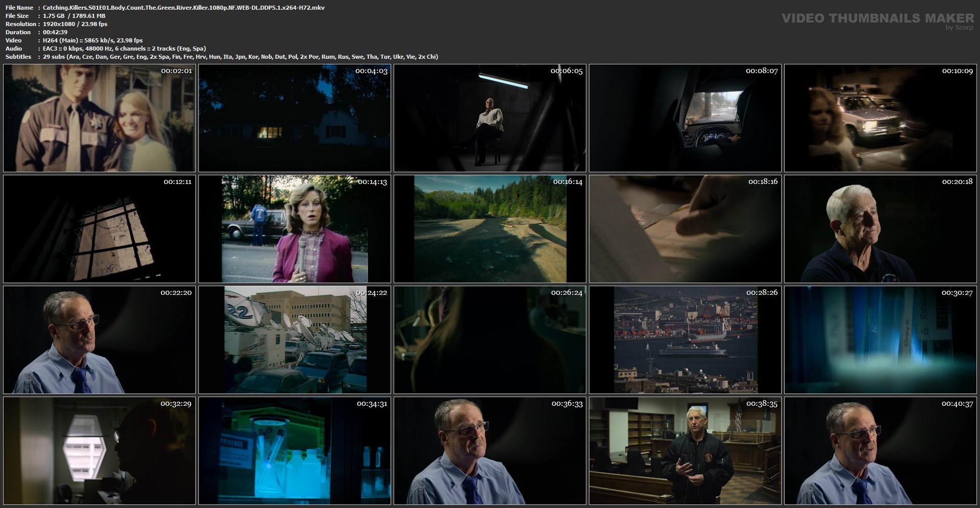Select the thumbnail at 00:26:24
980x508 pixels.
(490, 340)
